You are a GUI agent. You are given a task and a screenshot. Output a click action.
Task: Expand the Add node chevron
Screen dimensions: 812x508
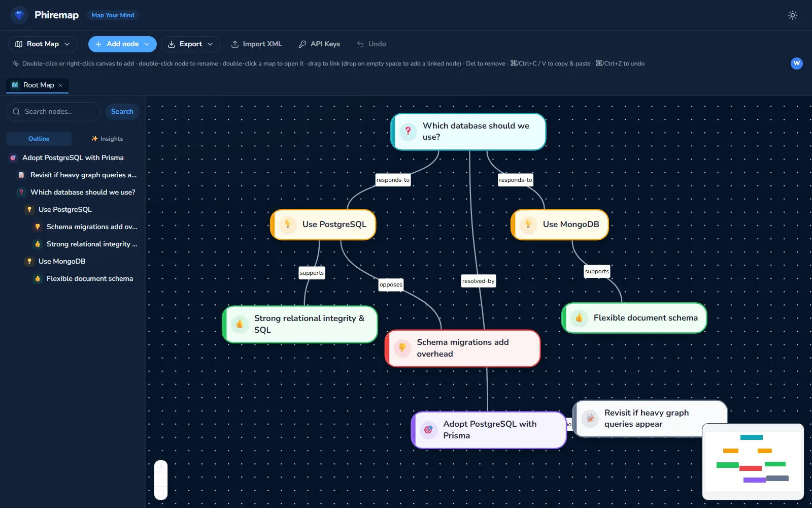(x=147, y=44)
